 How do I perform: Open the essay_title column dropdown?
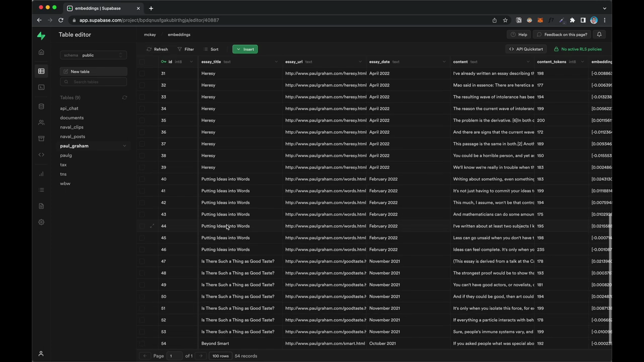276,62
